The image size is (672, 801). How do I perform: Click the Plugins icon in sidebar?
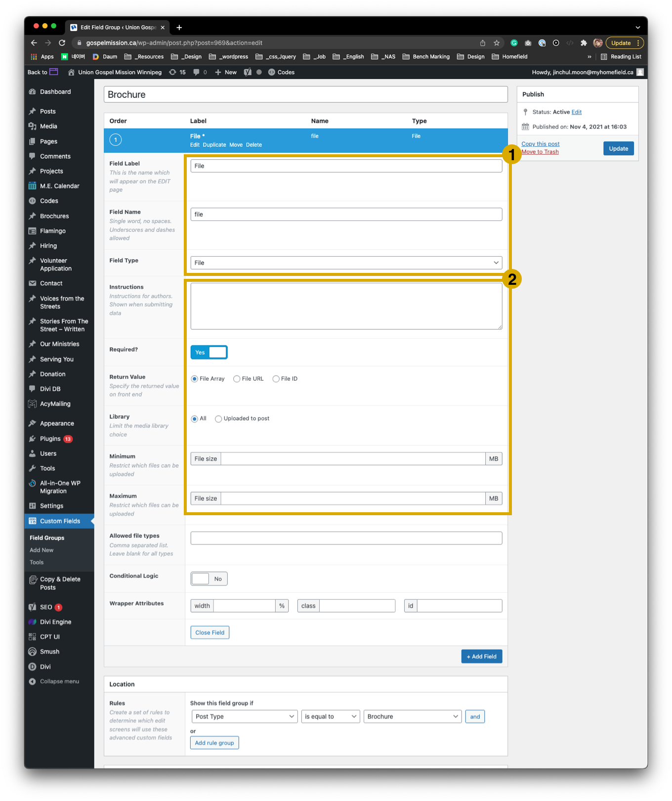click(33, 439)
